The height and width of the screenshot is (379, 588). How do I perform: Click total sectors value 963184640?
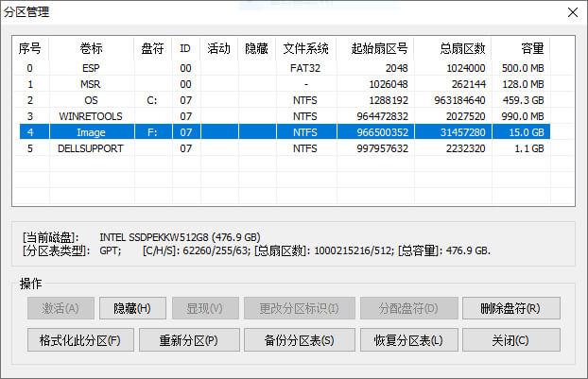click(459, 100)
